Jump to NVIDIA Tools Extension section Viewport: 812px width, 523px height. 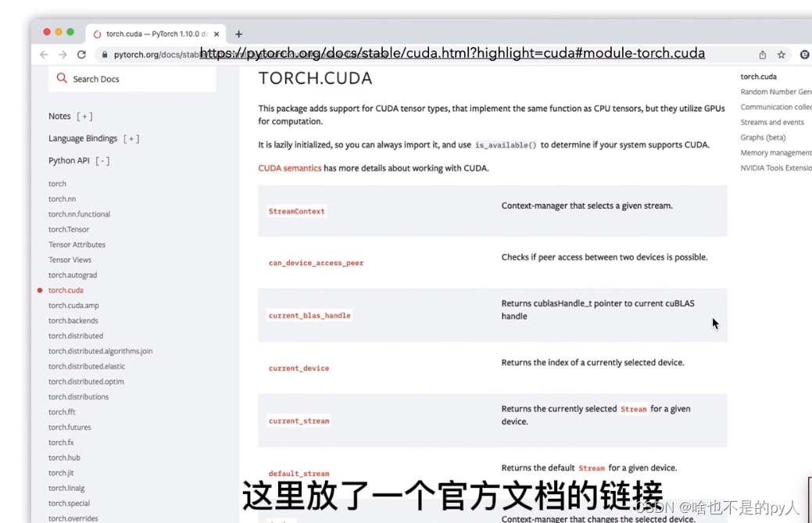point(776,168)
